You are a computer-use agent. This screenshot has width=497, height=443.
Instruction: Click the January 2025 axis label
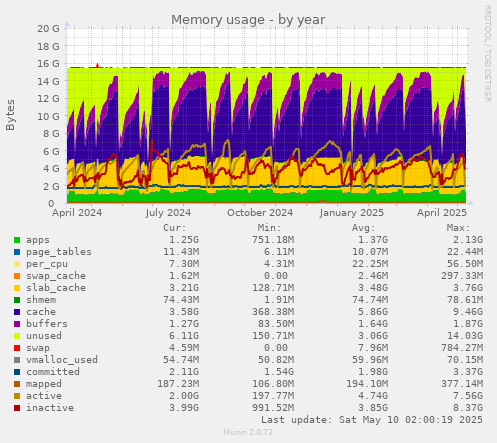point(352,213)
